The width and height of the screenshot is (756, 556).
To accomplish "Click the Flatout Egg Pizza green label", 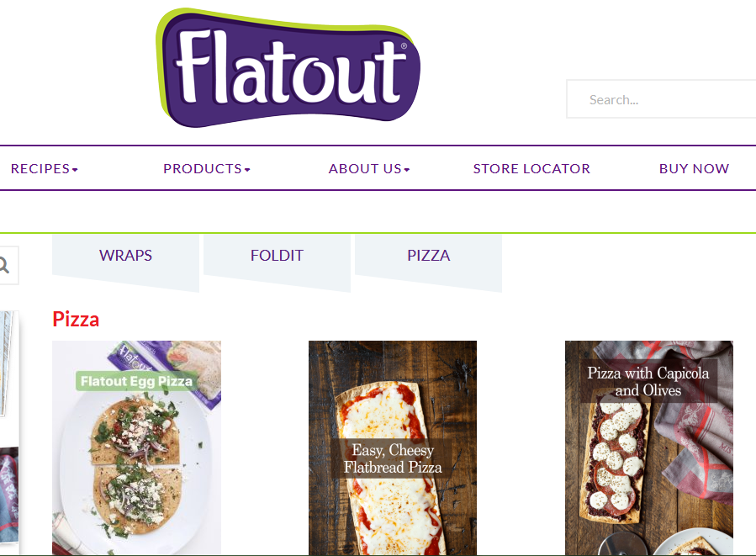I will tap(136, 381).
